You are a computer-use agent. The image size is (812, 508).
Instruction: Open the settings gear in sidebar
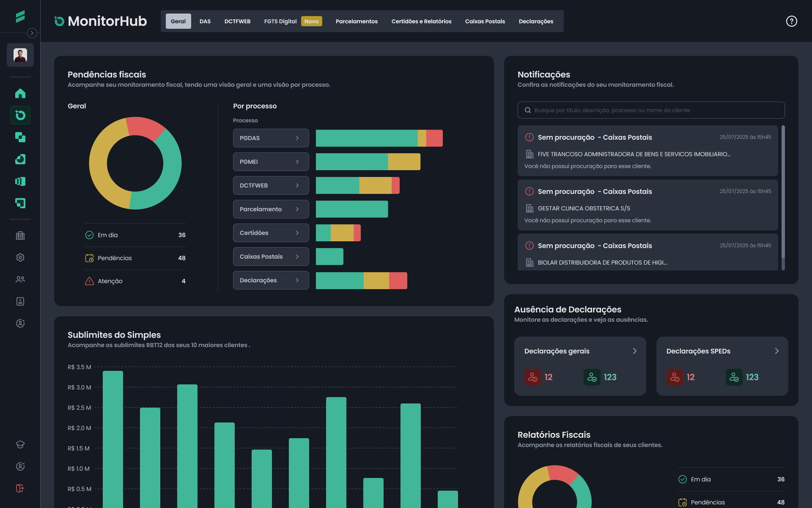(20, 257)
